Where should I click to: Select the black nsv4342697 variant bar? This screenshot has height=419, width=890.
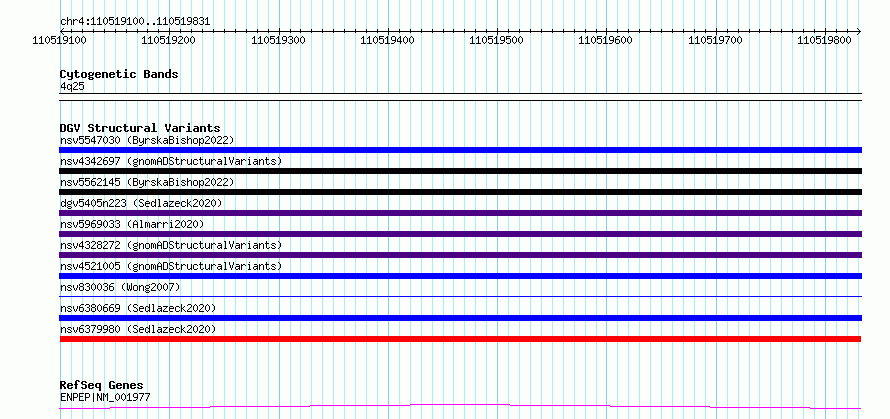[x=461, y=171]
